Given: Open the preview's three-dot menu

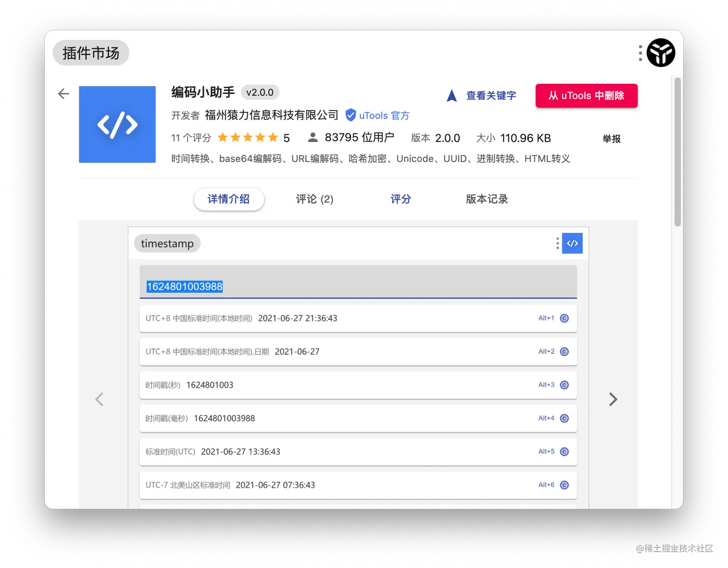Looking at the screenshot, I should (558, 243).
